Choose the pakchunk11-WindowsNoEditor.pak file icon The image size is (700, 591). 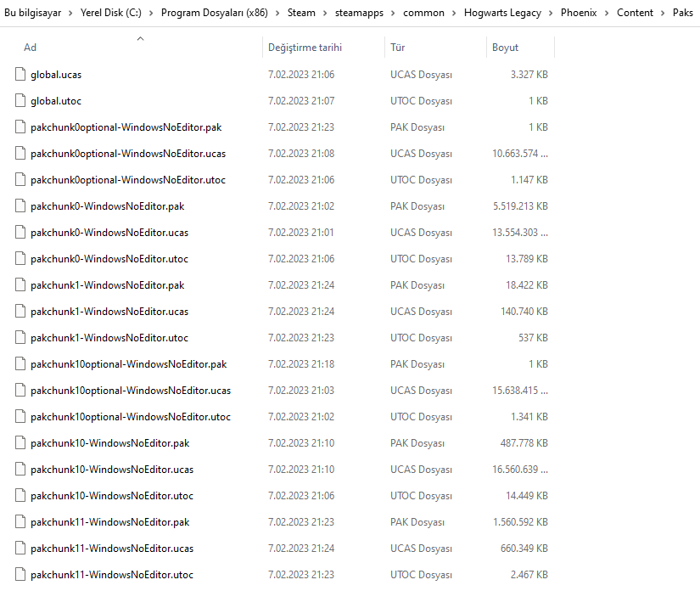[20, 521]
